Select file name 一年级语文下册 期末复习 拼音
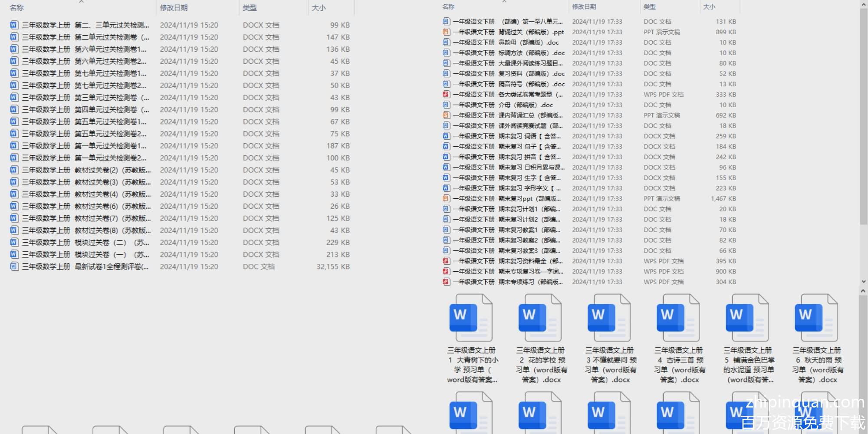The height and width of the screenshot is (434, 868). pos(507,157)
